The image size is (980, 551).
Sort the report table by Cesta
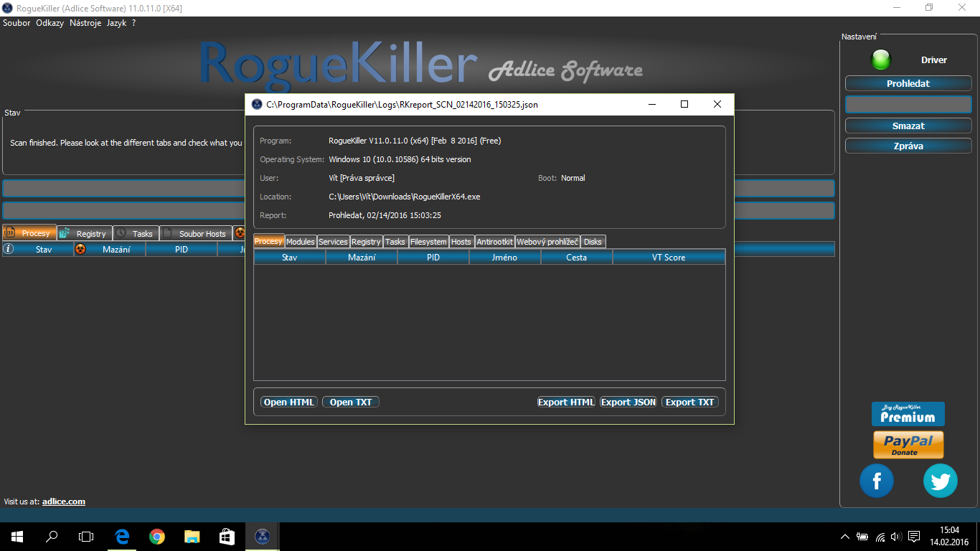pyautogui.click(x=577, y=257)
